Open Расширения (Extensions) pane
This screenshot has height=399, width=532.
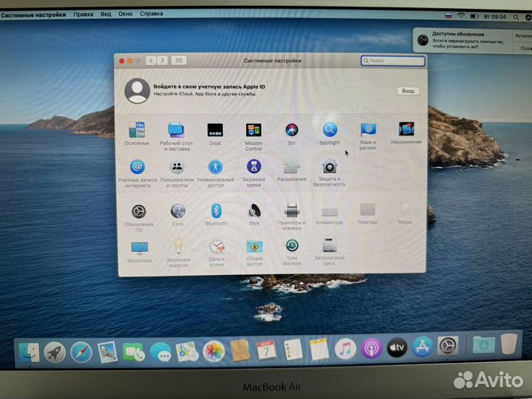(292, 170)
